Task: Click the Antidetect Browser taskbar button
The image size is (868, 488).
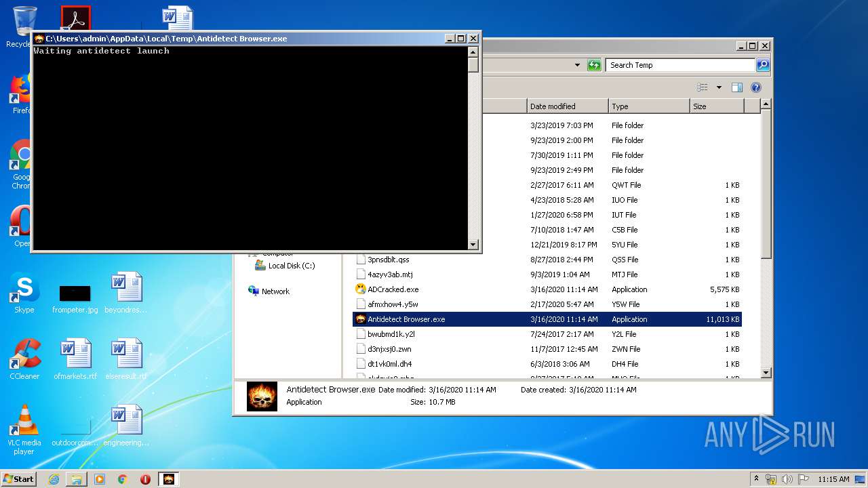Action: (x=169, y=479)
